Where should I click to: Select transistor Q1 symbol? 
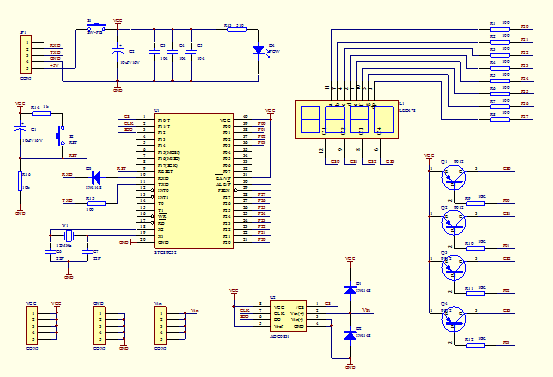[454, 178]
